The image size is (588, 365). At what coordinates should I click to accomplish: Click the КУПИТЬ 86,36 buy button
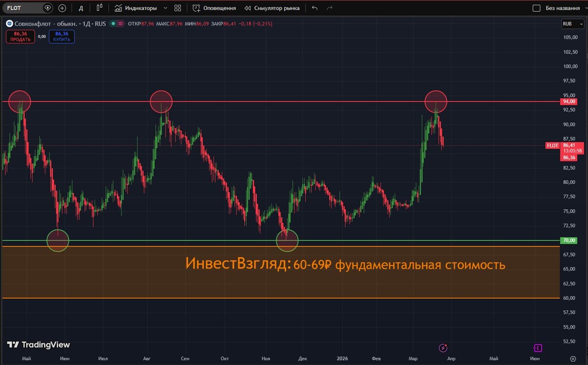(62, 37)
